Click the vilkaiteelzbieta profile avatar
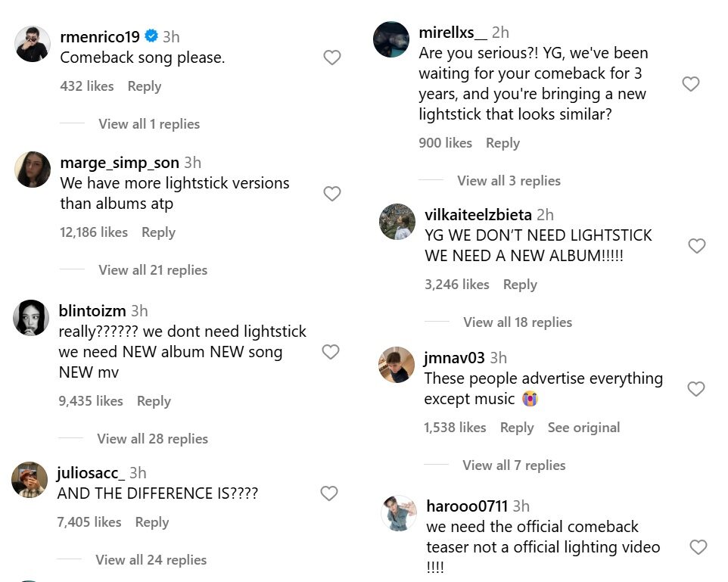 pyautogui.click(x=397, y=222)
